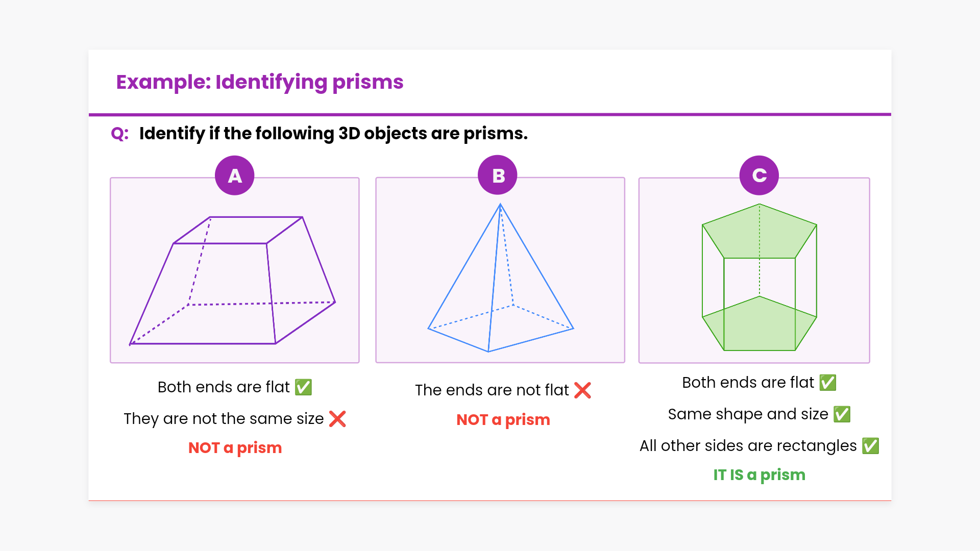Click the purple circle labeled B

coord(498,175)
